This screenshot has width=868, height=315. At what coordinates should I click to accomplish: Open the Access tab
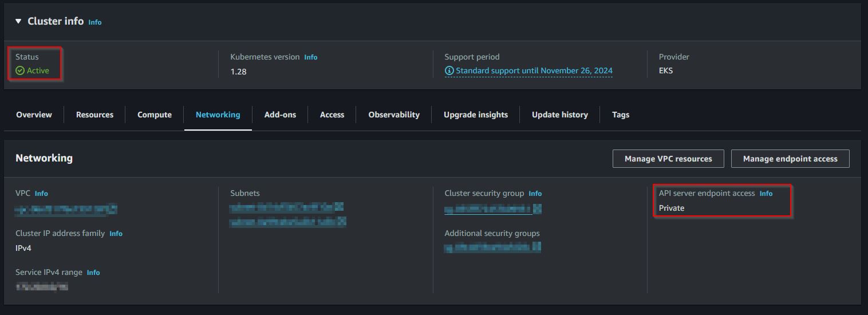pos(332,115)
